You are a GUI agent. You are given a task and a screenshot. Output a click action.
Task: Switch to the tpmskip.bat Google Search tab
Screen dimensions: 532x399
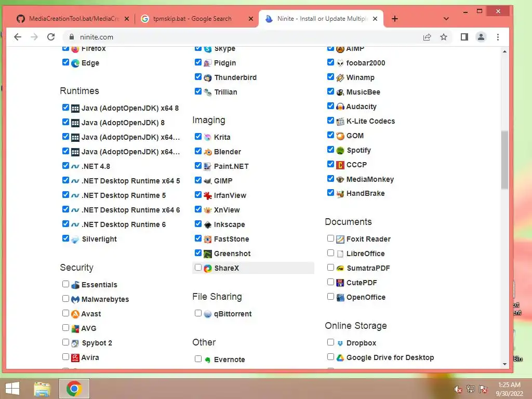point(192,19)
